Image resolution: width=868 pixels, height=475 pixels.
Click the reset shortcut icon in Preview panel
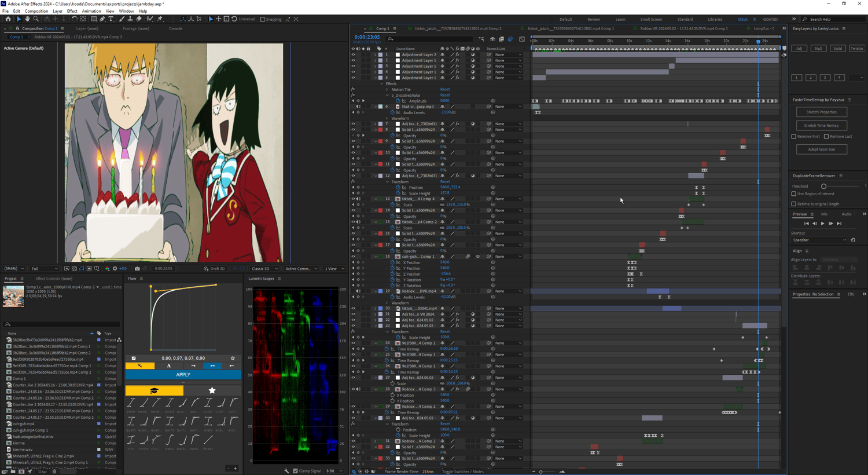[853, 240]
